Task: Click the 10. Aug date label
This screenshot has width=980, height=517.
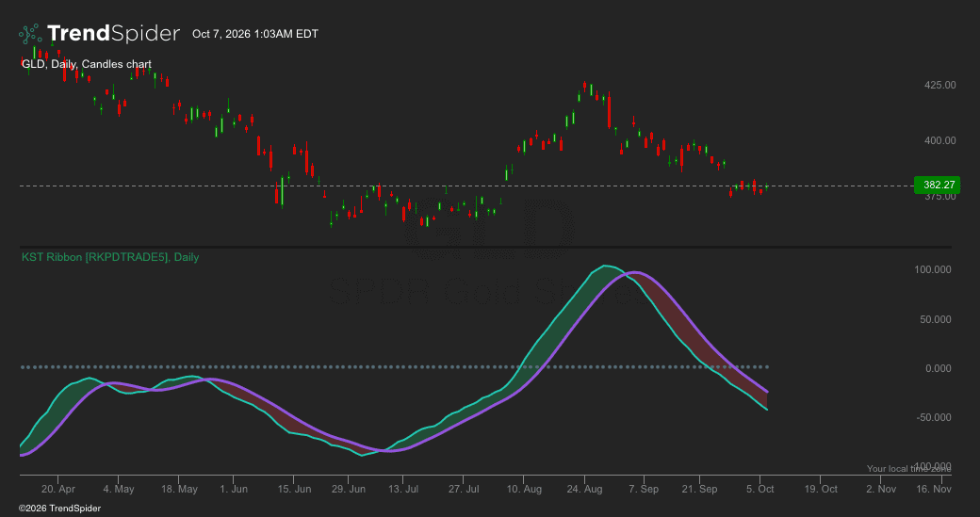Action: tap(524, 489)
